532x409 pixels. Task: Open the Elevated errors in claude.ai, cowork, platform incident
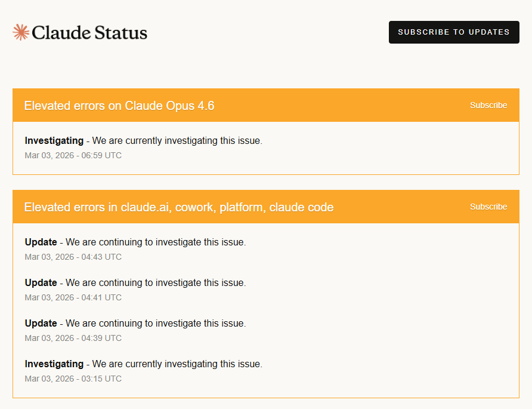[x=179, y=207]
